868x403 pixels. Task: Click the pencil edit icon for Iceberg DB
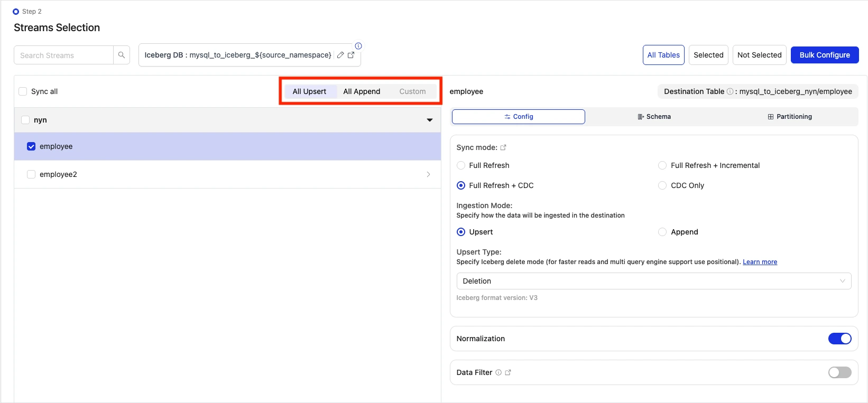pos(340,55)
